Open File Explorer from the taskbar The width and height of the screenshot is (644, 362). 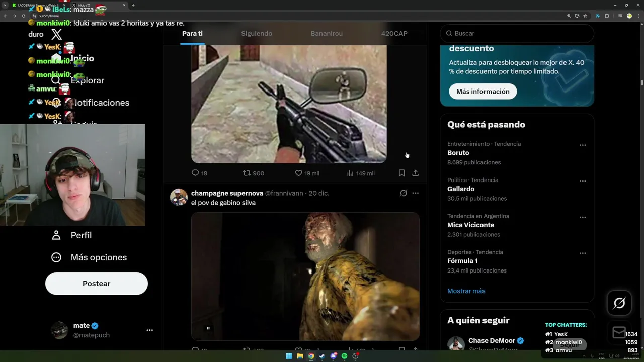click(300, 356)
